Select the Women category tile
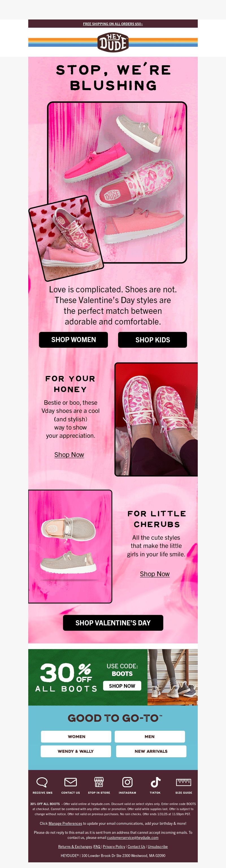 [76, 736]
